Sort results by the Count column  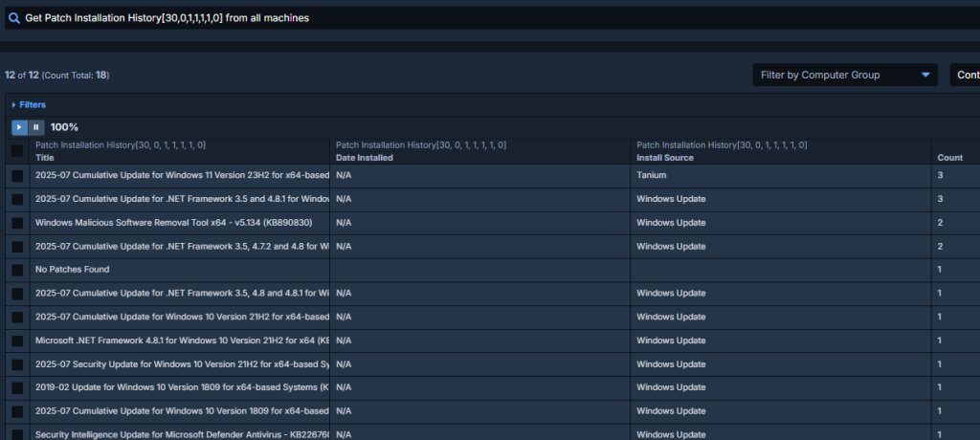pos(949,158)
